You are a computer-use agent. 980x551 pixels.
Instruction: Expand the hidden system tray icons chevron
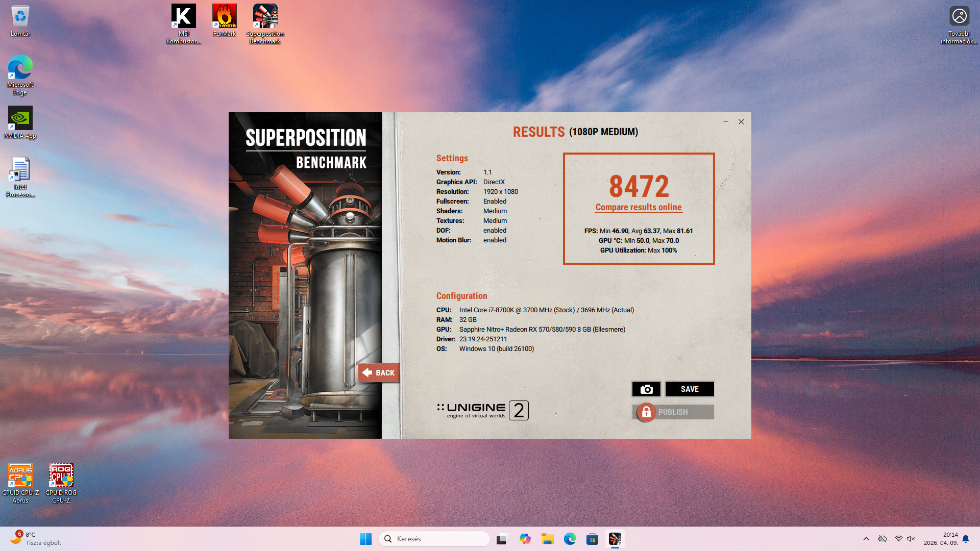[866, 539]
